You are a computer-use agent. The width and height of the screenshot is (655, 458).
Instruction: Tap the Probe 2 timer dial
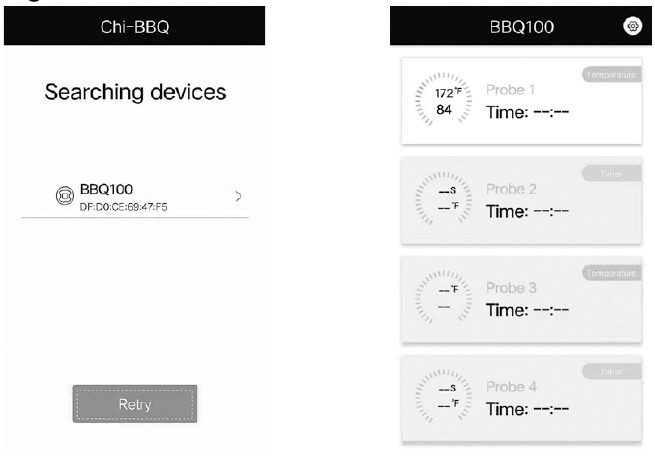(441, 198)
